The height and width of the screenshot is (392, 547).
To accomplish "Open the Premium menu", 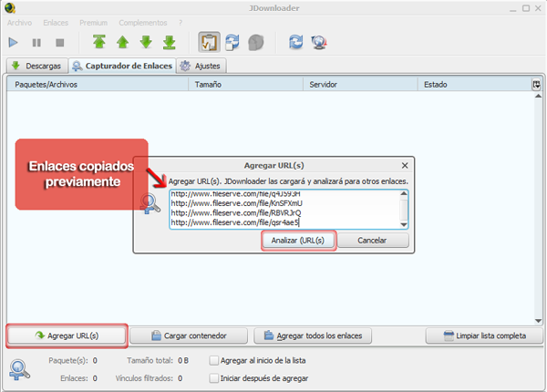I will click(x=94, y=23).
